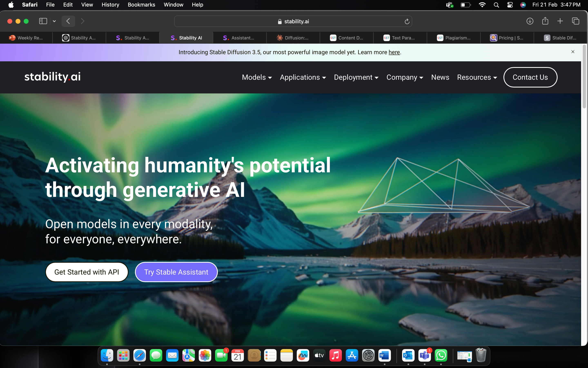The width and height of the screenshot is (588, 368).
Task: Open Microsoft Word from the Dock
Action: [x=385, y=356]
